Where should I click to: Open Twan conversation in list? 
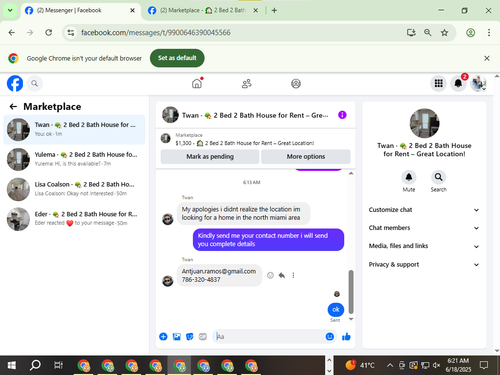click(x=74, y=129)
